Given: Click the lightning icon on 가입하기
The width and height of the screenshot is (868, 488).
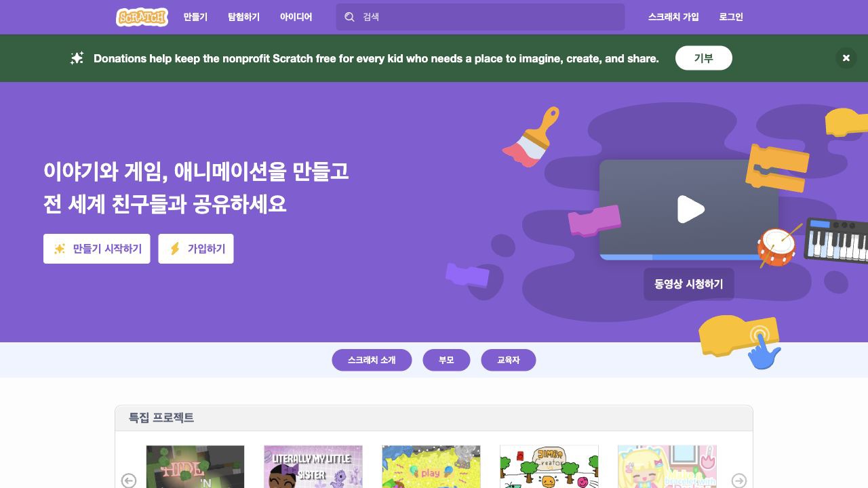Looking at the screenshot, I should (174, 249).
